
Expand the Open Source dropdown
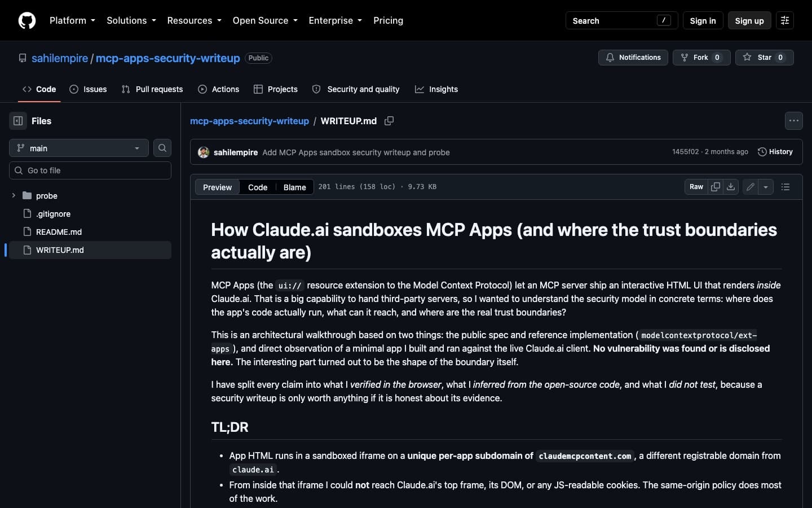[x=265, y=20]
